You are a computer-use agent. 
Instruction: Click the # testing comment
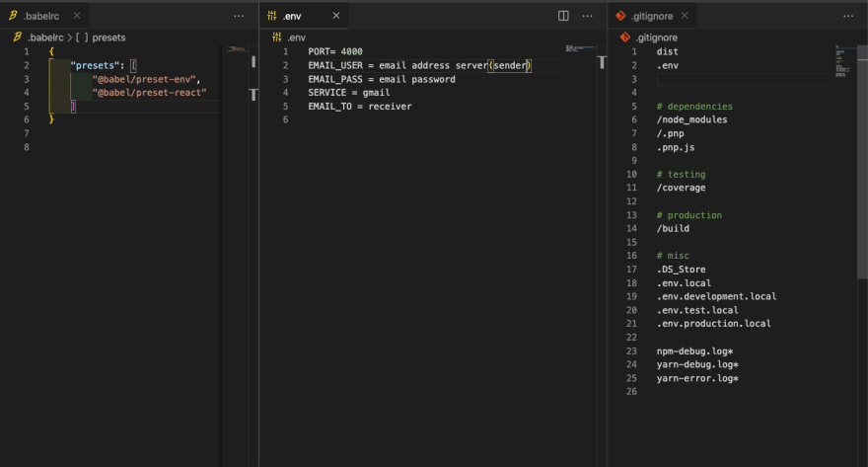click(682, 175)
